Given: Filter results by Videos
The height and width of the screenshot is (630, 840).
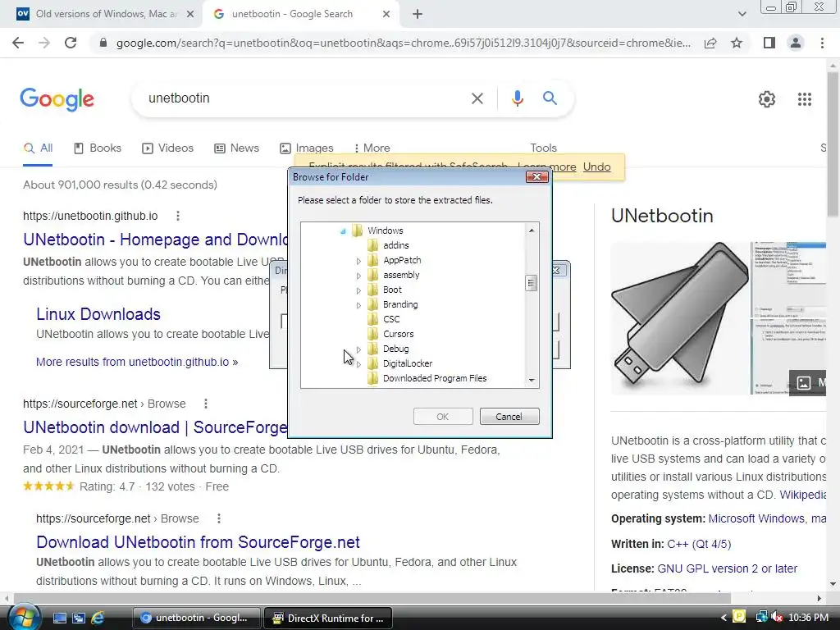Looking at the screenshot, I should [167, 148].
